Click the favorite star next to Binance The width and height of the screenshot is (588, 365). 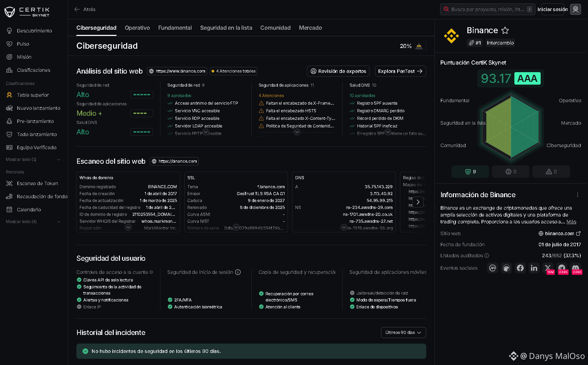[x=505, y=30]
